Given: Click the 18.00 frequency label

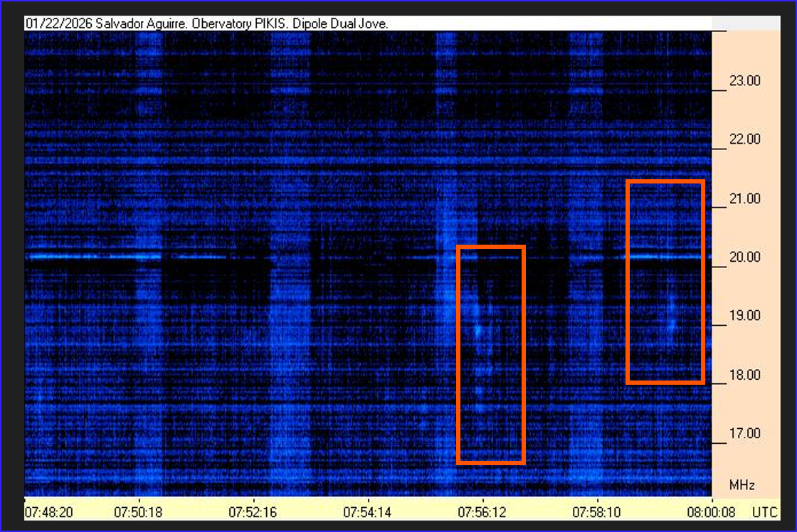Looking at the screenshot, I should point(744,375).
